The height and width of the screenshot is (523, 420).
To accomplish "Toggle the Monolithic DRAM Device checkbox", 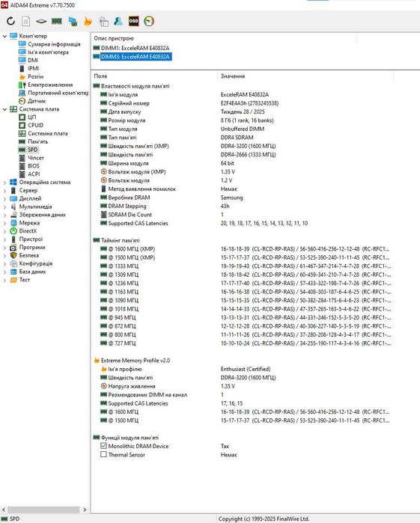I will (103, 446).
